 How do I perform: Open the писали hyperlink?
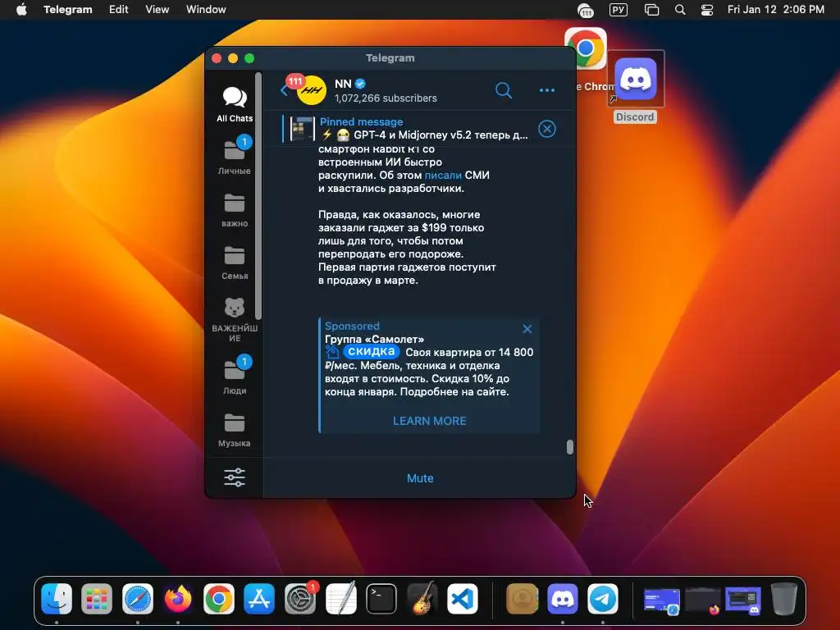(442, 176)
